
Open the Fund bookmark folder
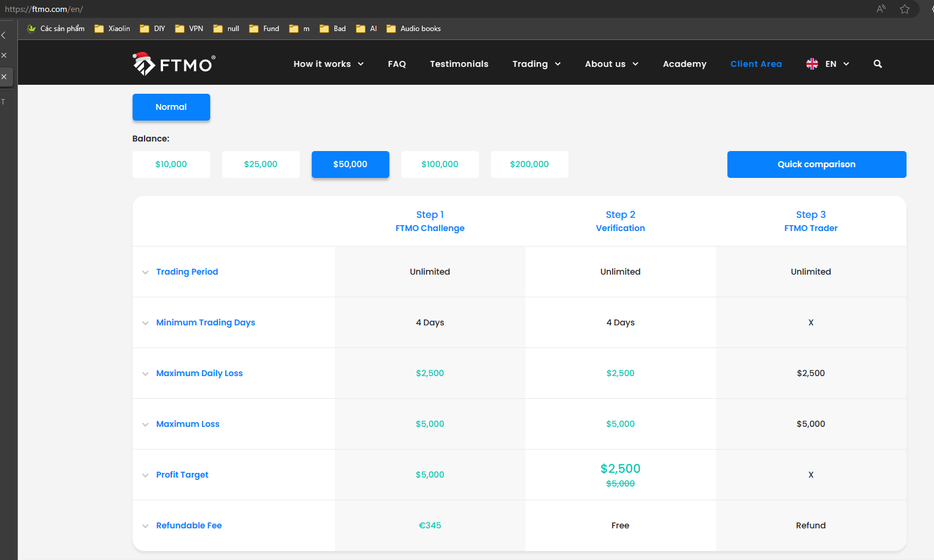click(x=264, y=29)
